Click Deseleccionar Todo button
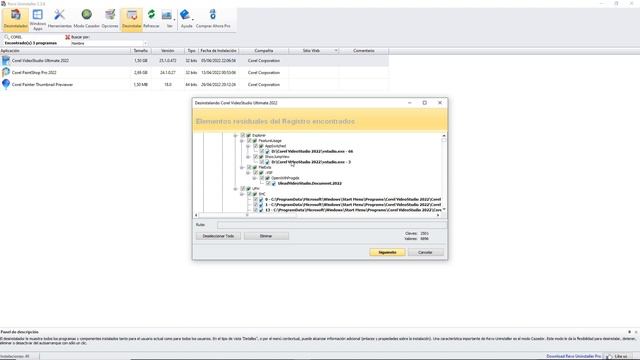Viewport: 640px width, 360px height. coord(218,236)
